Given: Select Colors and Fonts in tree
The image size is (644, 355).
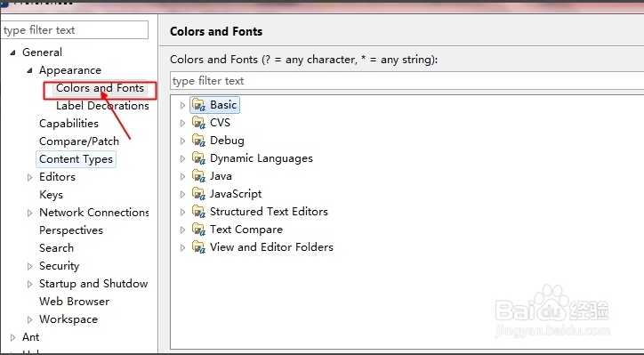Looking at the screenshot, I should pos(100,88).
